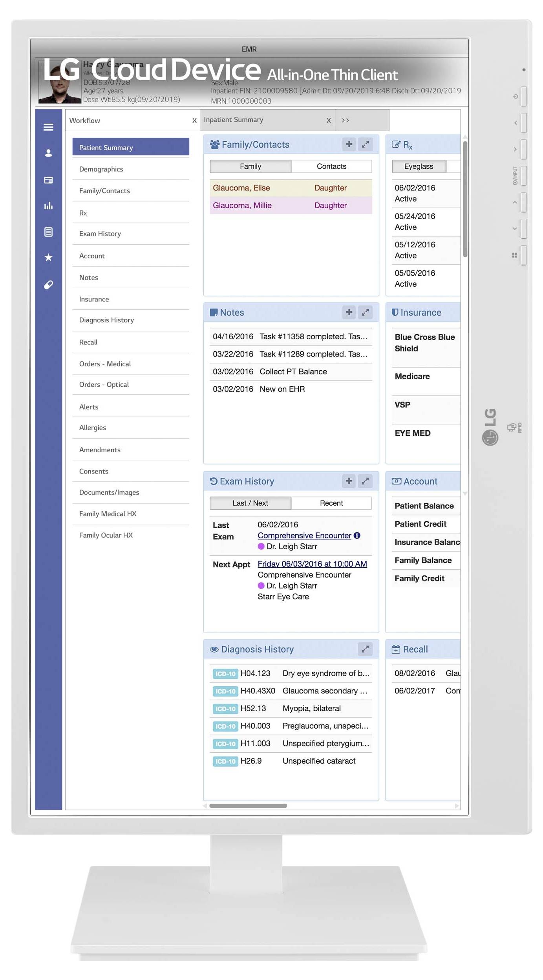Close the Workflow tab
This screenshot has height=980, width=543.
click(x=194, y=121)
